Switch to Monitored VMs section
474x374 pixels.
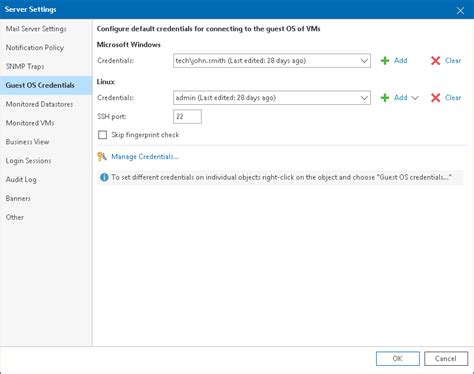[x=46, y=123]
